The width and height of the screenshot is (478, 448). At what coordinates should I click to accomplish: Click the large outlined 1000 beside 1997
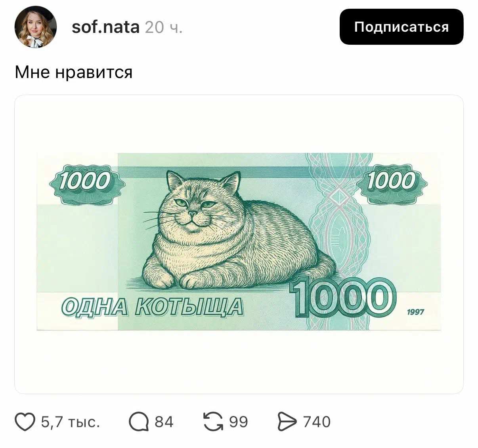coord(343,298)
